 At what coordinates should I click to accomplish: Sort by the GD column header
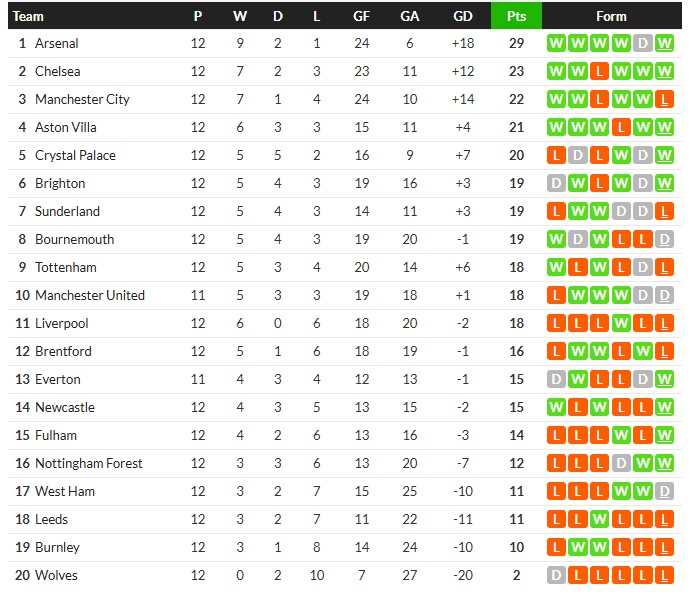pos(462,16)
